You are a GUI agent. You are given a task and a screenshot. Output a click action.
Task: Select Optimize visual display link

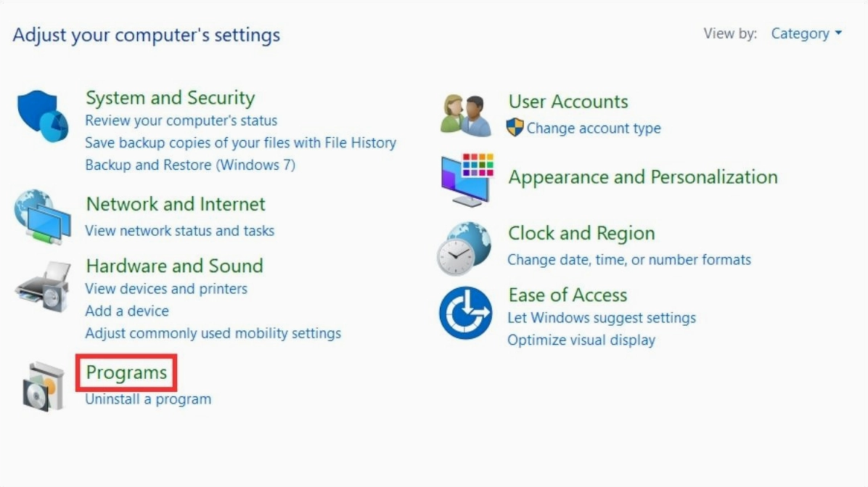(581, 340)
